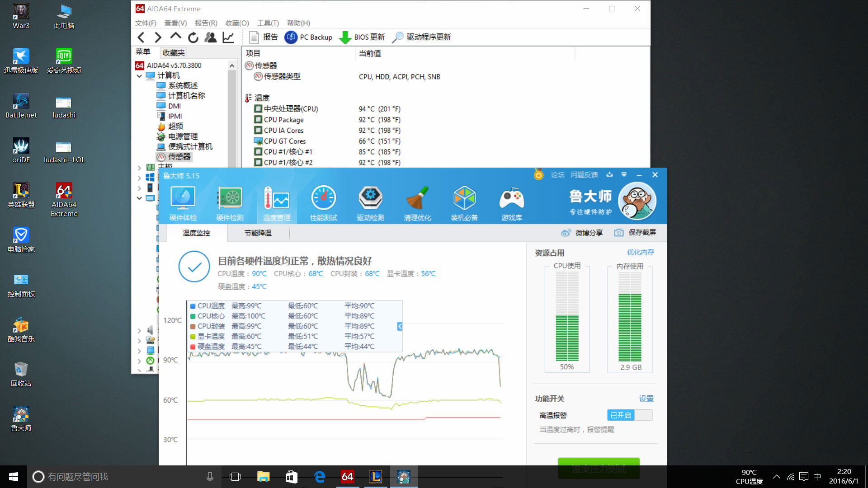Image resolution: width=868 pixels, height=488 pixels.
Task: Click the AIDA64 up-level arrow icon
Action: point(175,37)
